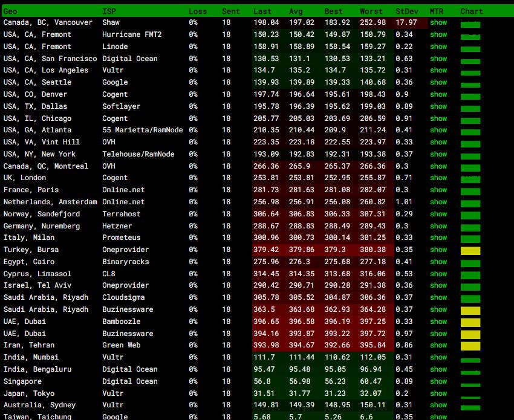Select the StDev value 17.97

click(406, 22)
